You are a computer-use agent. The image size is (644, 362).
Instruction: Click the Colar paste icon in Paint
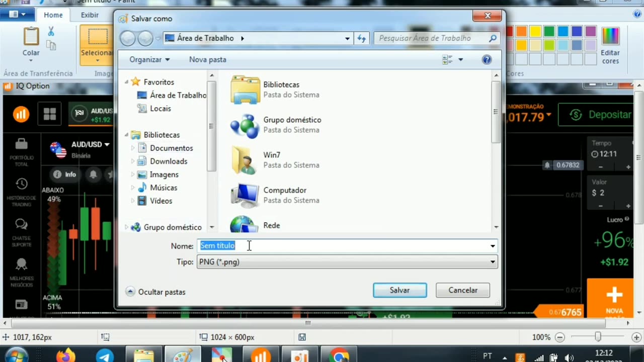coord(31,37)
